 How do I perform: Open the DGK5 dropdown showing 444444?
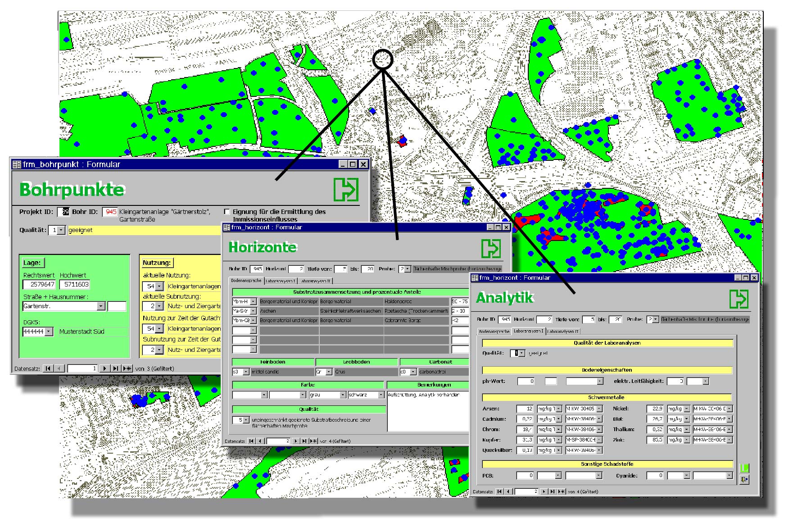click(x=49, y=332)
